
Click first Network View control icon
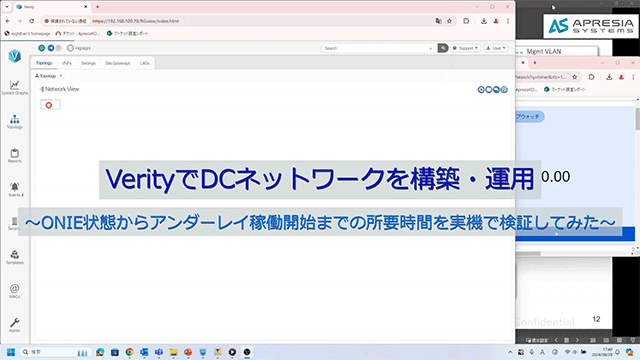[x=481, y=90]
